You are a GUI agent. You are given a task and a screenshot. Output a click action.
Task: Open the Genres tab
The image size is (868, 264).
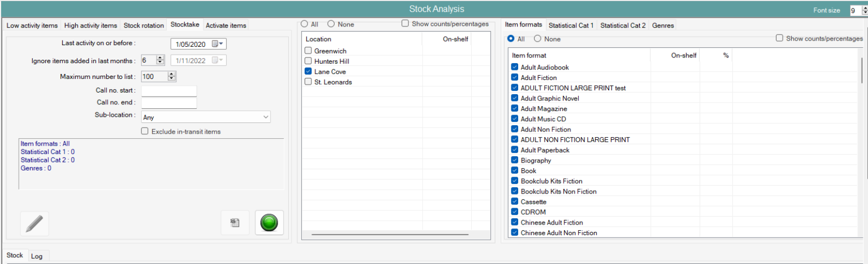[662, 25]
